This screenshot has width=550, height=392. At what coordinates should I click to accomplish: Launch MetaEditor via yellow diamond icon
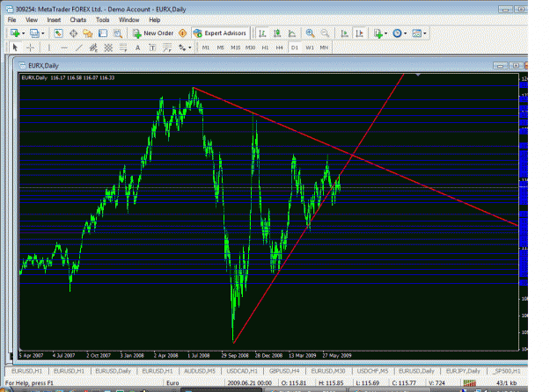click(183, 33)
